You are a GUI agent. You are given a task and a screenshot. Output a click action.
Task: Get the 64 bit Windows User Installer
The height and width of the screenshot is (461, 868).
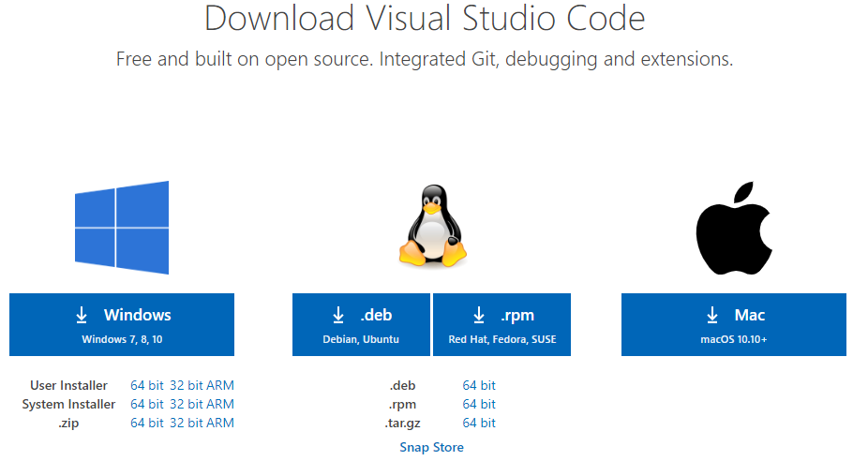tap(146, 385)
